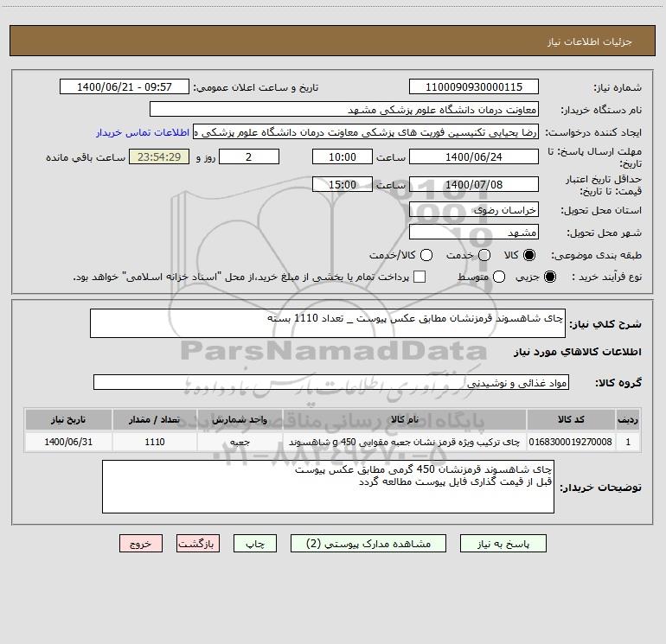
Task: Click the 15:00 validity time field
Action: [x=343, y=184]
